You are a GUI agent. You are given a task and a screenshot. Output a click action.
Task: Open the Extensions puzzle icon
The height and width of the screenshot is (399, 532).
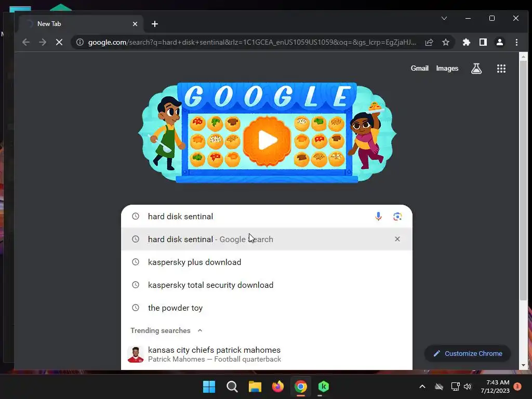467,42
